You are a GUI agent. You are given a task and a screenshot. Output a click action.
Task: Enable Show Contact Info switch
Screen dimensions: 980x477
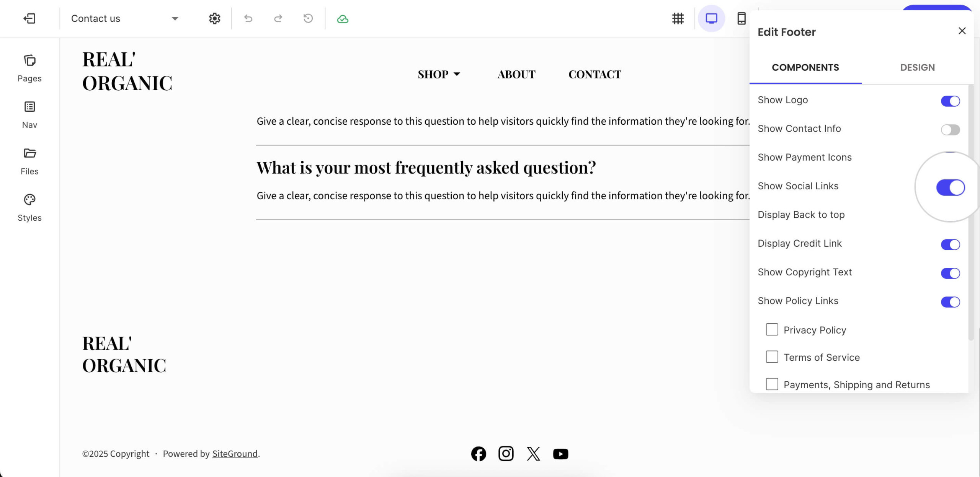(x=951, y=130)
